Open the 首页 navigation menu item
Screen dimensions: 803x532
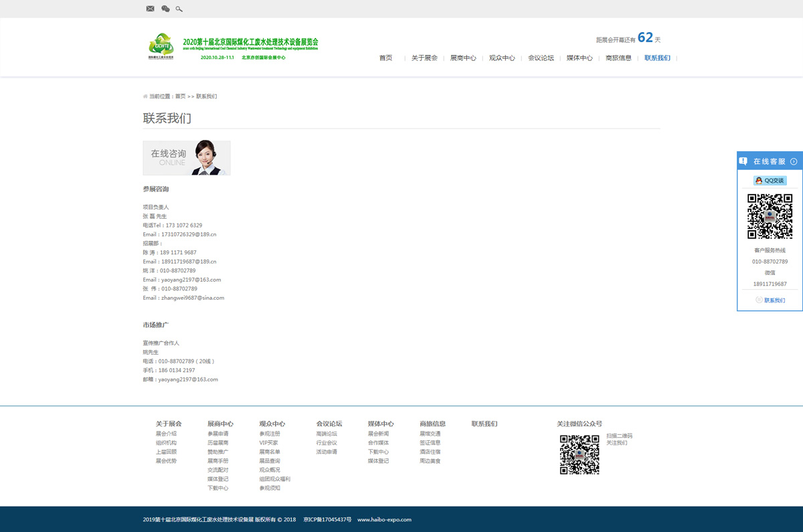pyautogui.click(x=385, y=58)
